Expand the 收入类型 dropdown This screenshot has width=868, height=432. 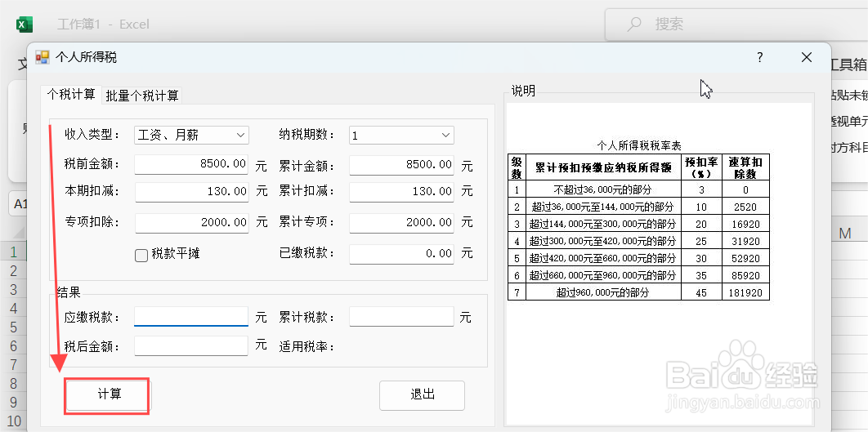[x=240, y=135]
